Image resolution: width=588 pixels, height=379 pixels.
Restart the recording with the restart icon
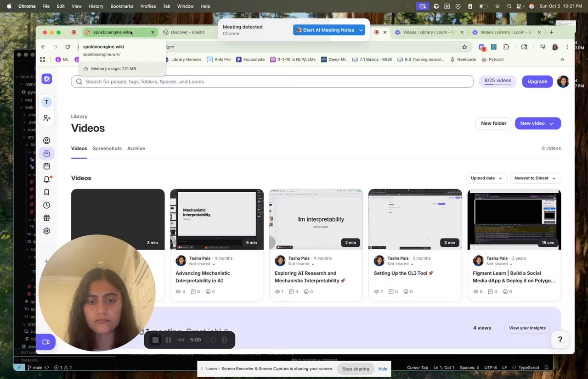coord(214,340)
